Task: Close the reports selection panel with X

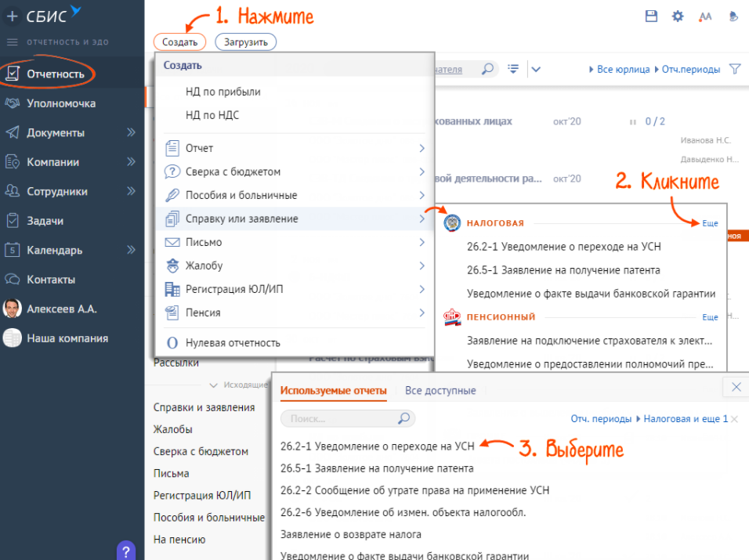Action: 736,387
